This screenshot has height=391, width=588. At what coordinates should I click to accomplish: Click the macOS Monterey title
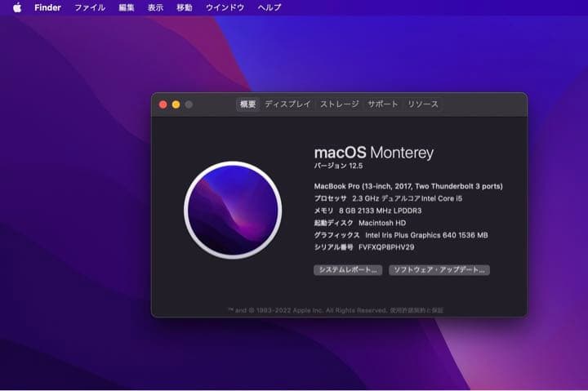click(x=374, y=153)
